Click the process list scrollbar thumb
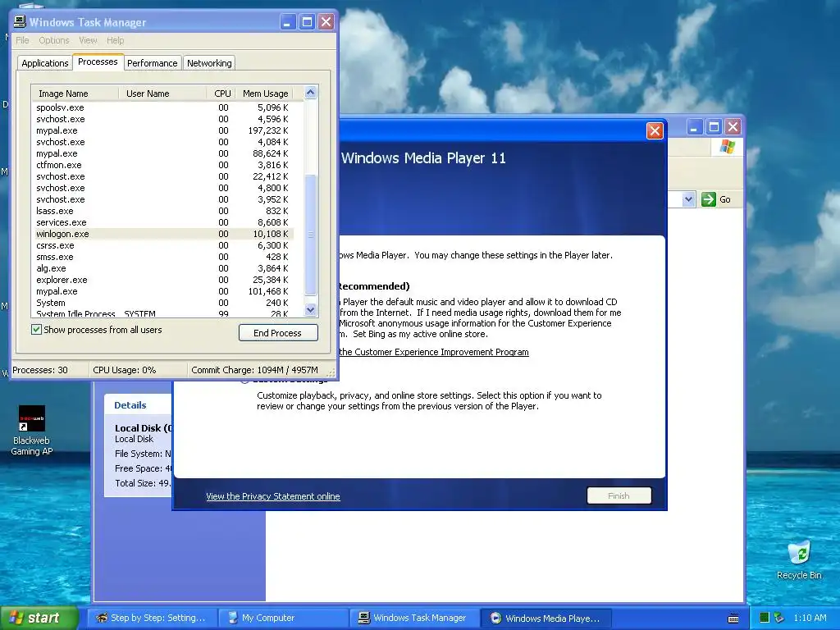 310,235
